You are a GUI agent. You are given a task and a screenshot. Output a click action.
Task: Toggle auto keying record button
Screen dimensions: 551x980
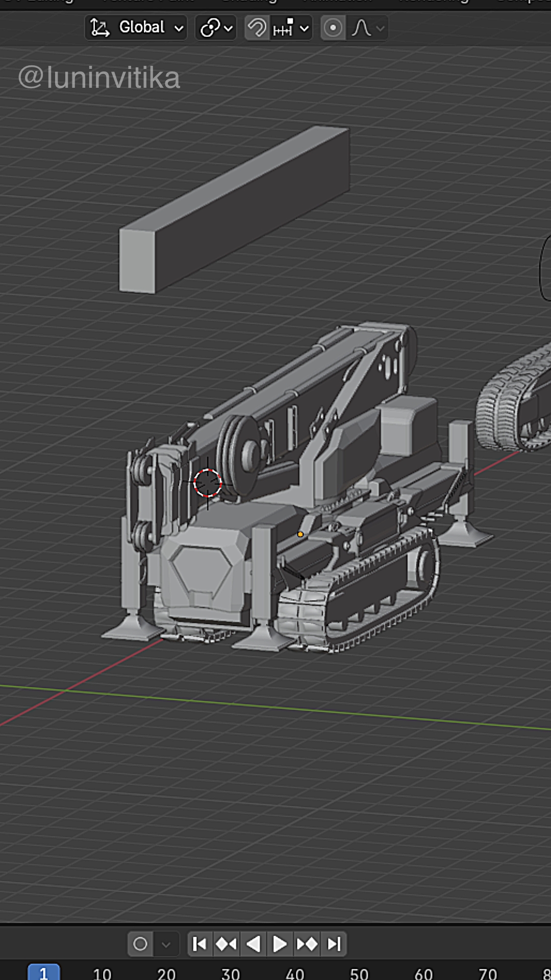[x=140, y=944]
